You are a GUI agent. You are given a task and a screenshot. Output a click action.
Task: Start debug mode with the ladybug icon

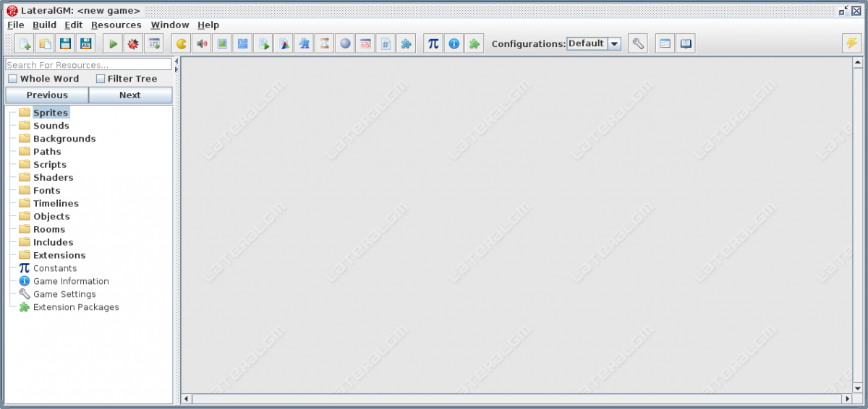(133, 44)
